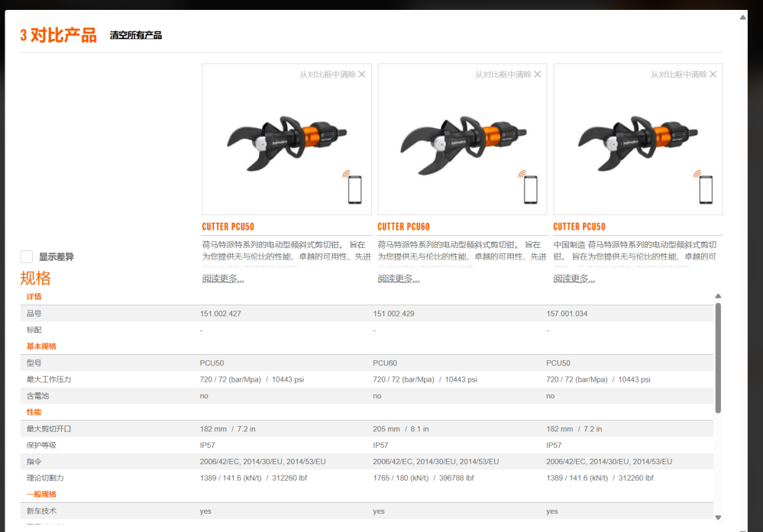Remove CUTTER PCU60 via 从对比框中清除
The image size is (763, 532).
point(508,74)
